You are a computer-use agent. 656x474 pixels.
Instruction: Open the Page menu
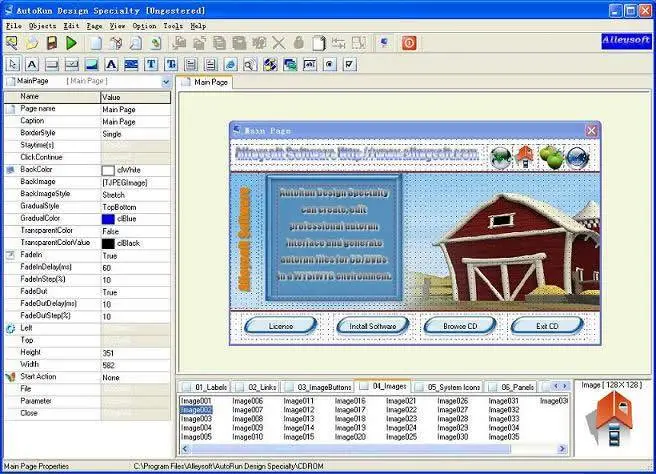click(x=95, y=26)
